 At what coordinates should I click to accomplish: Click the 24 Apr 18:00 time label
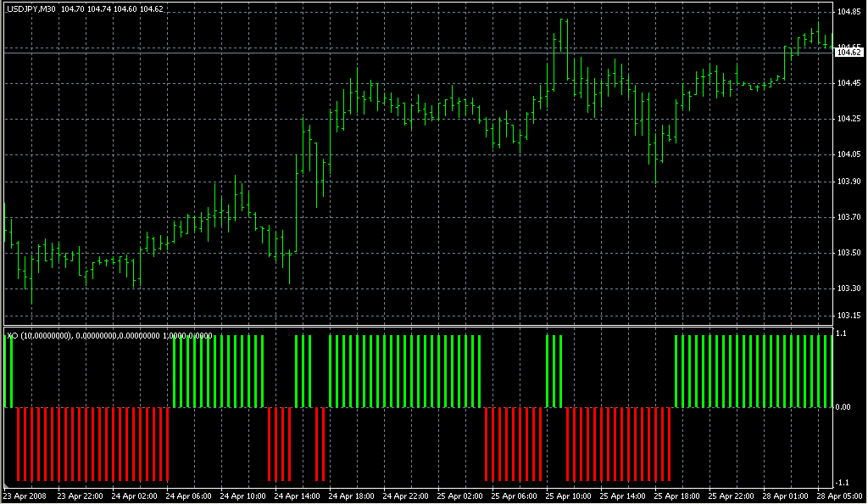(352, 496)
